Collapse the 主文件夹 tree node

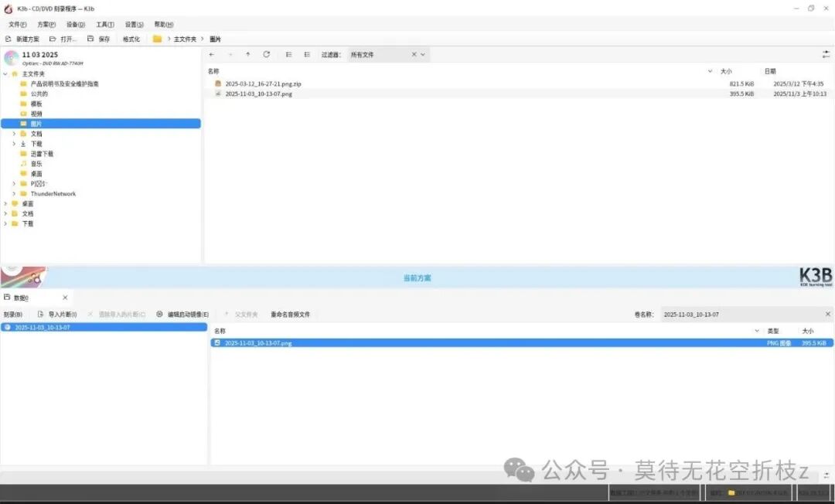click(5, 74)
